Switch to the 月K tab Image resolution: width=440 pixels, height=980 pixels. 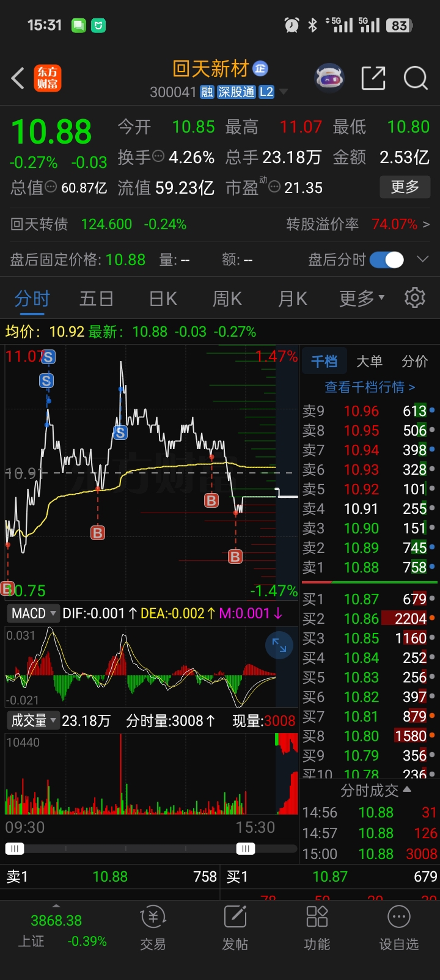pyautogui.click(x=293, y=298)
